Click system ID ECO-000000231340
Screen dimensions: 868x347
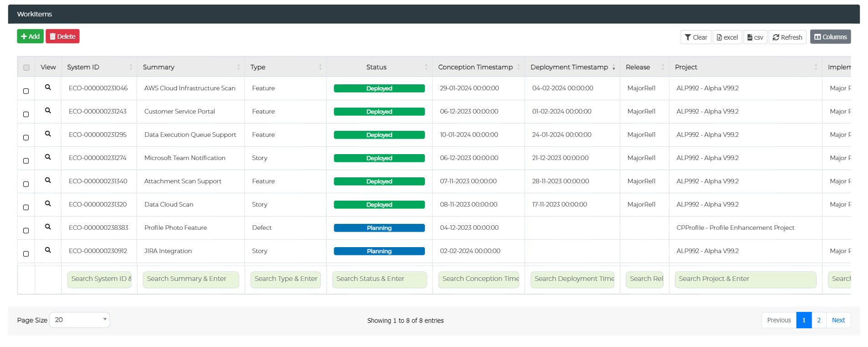click(98, 181)
